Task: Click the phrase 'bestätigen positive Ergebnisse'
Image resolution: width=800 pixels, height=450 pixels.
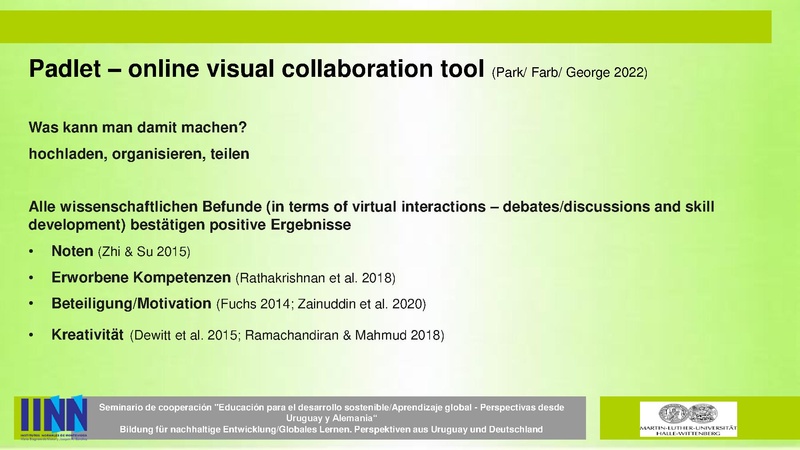Action: pos(240,224)
